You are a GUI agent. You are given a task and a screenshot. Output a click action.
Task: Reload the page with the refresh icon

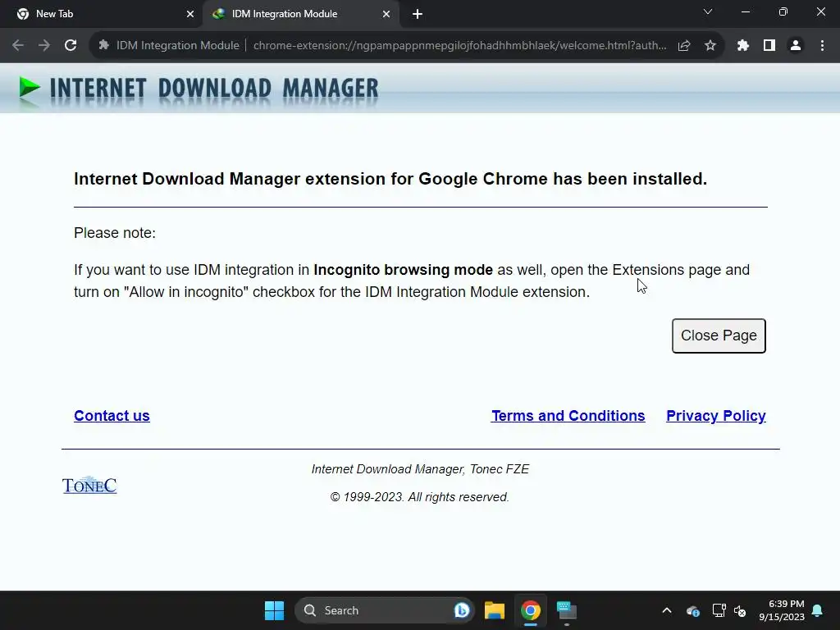tap(71, 46)
